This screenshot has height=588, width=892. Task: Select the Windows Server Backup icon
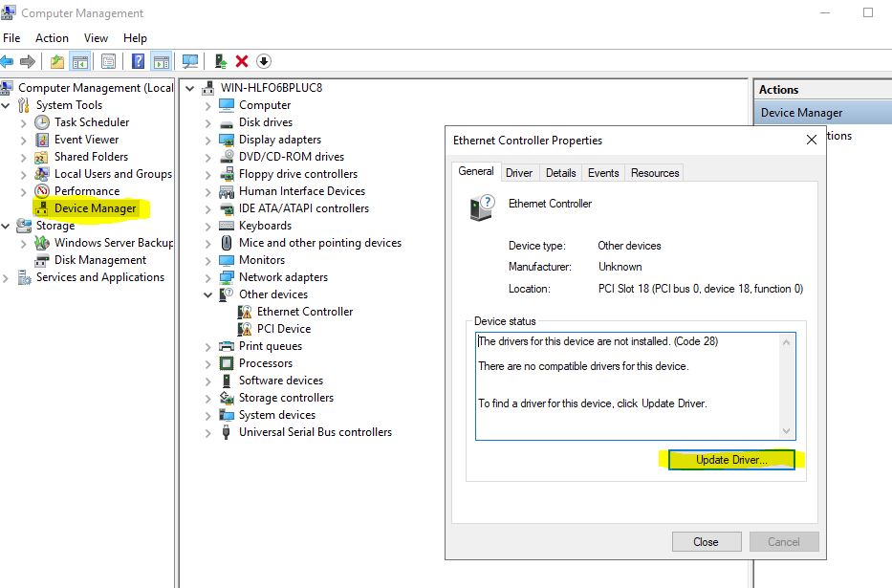(41, 243)
